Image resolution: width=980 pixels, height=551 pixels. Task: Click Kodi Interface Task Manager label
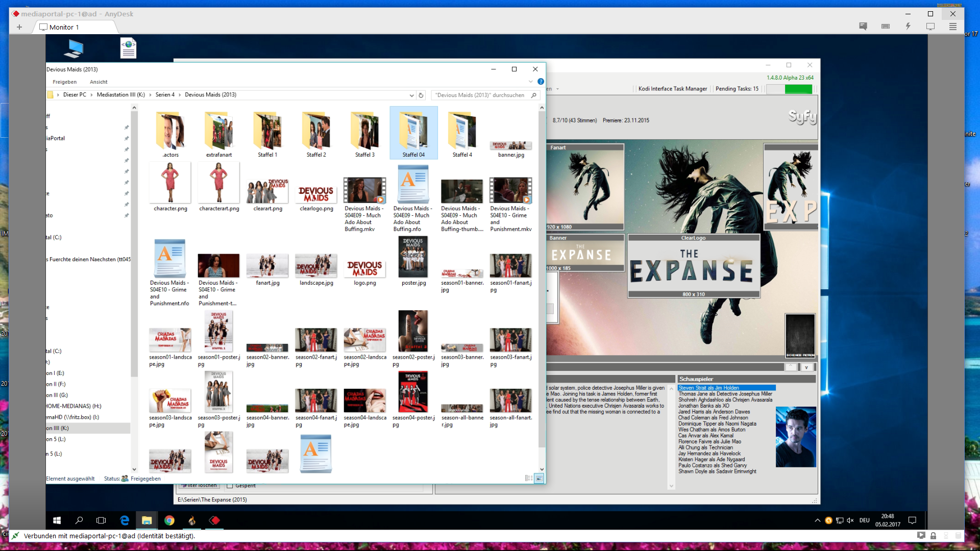tap(673, 89)
